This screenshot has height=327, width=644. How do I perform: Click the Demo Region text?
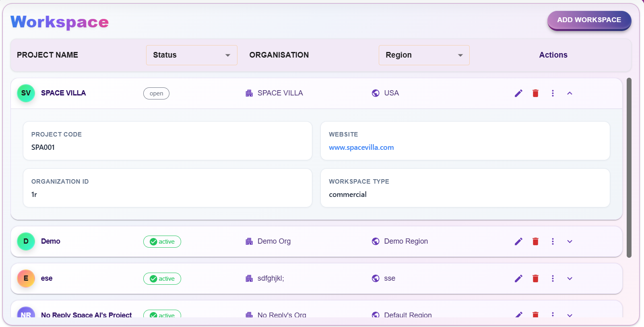(406, 241)
